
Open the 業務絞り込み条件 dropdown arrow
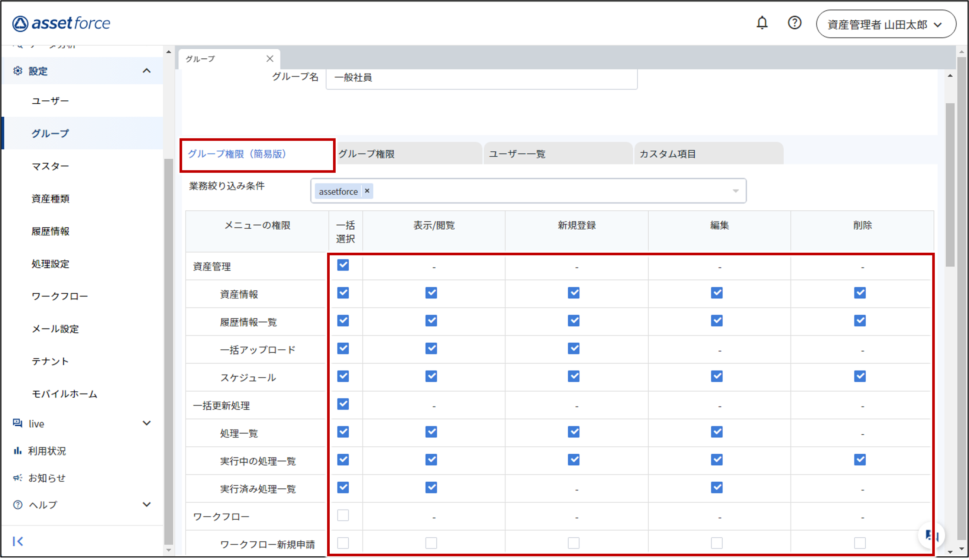click(x=735, y=191)
